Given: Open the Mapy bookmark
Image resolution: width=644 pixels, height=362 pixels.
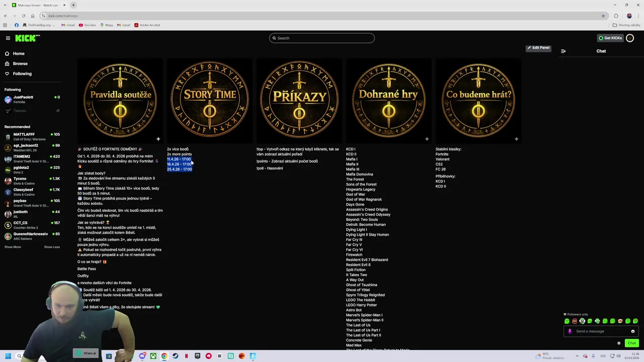Looking at the screenshot, I should (x=107, y=25).
